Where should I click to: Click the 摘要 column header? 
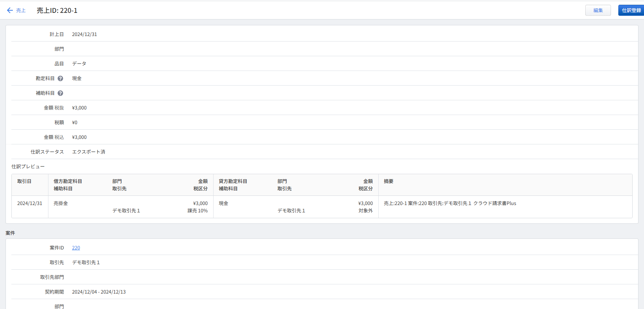(x=389, y=181)
